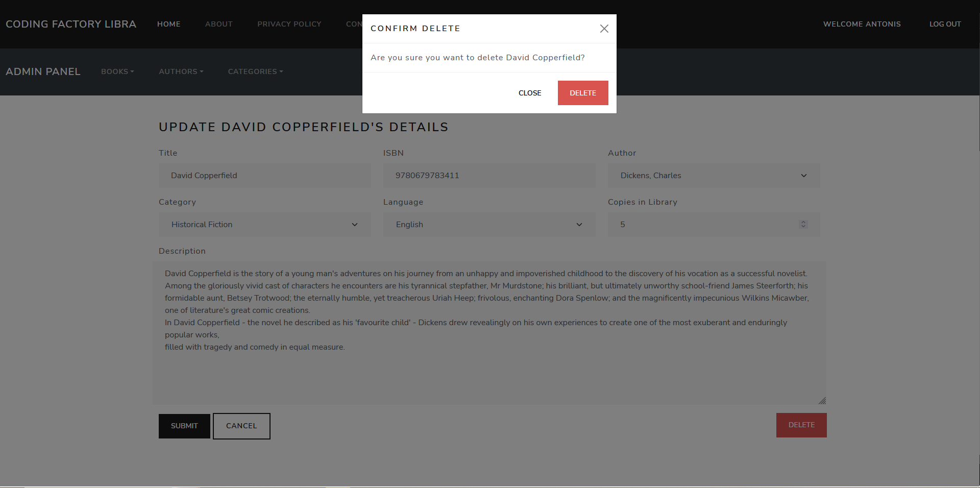Image resolution: width=980 pixels, height=488 pixels.
Task: Click the description textarea resize handle
Action: pyautogui.click(x=822, y=401)
